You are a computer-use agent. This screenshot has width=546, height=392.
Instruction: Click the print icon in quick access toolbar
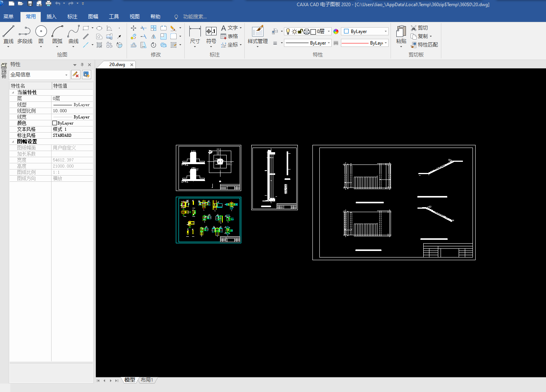pyautogui.click(x=48, y=3)
